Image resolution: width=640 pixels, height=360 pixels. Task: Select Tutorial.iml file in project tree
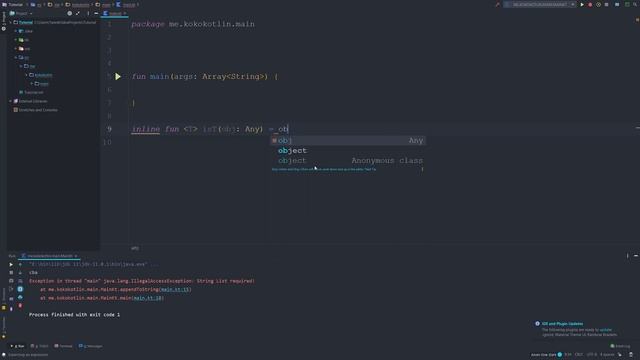pyautogui.click(x=31, y=92)
